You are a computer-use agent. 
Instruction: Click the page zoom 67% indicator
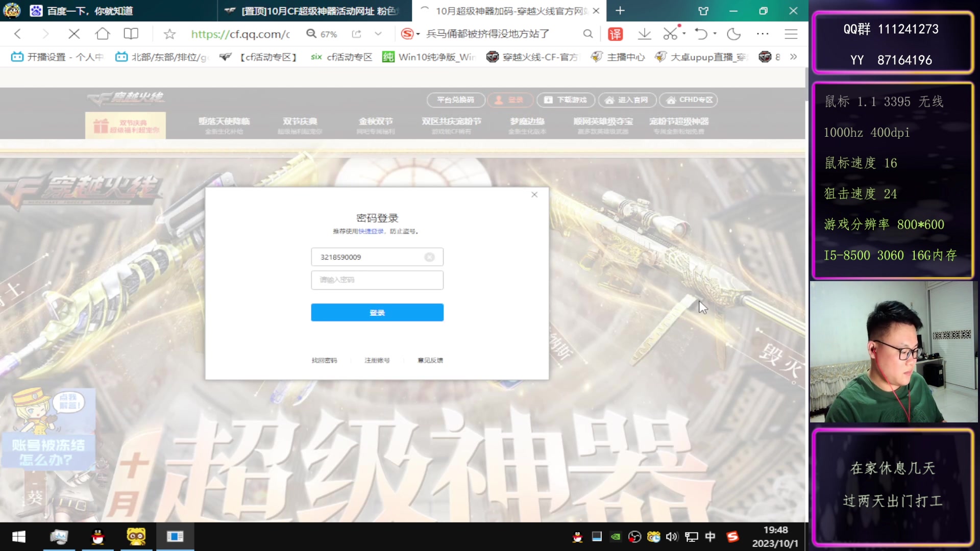(322, 34)
